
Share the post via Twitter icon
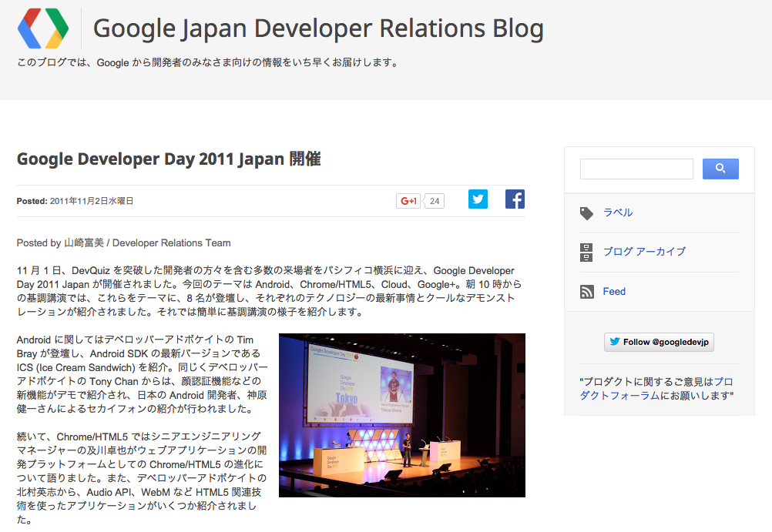[478, 199]
